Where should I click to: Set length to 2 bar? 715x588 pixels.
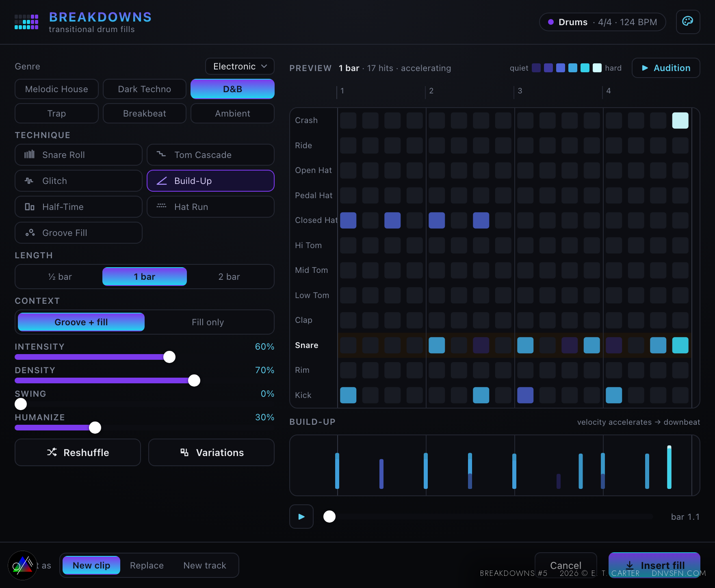pyautogui.click(x=229, y=277)
